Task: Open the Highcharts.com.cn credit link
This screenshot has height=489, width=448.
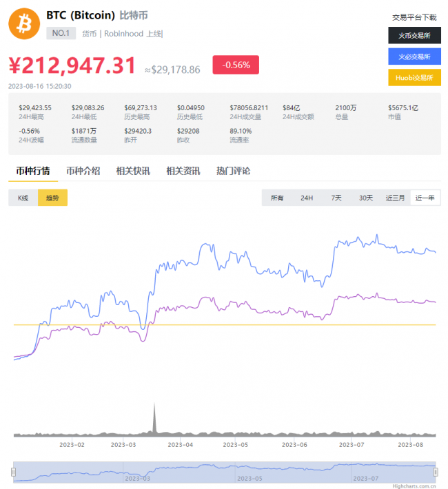Action: [x=416, y=485]
